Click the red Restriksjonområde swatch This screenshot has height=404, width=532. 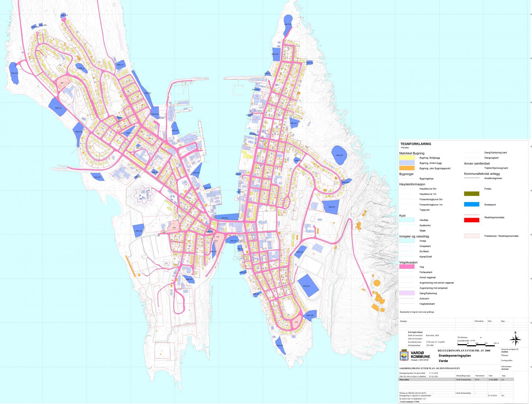tap(472, 220)
